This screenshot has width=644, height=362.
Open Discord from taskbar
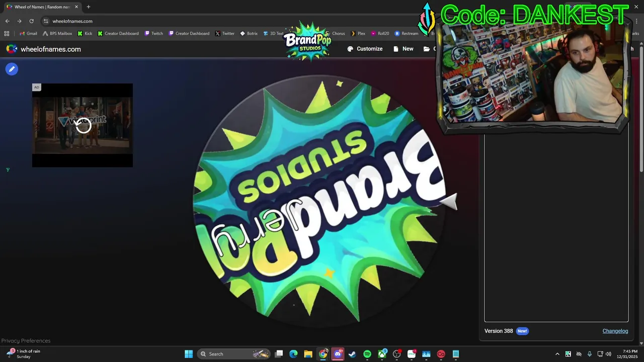tap(338, 354)
